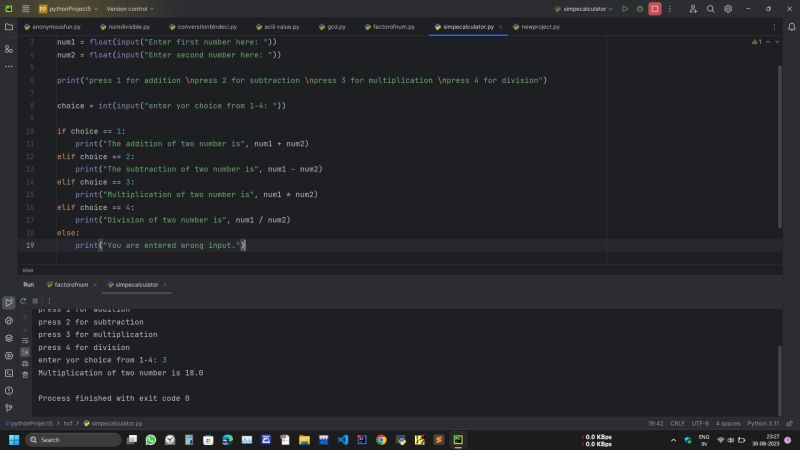The image size is (800, 450).
Task: Switch to gcd.py editor tab
Action: point(332,27)
